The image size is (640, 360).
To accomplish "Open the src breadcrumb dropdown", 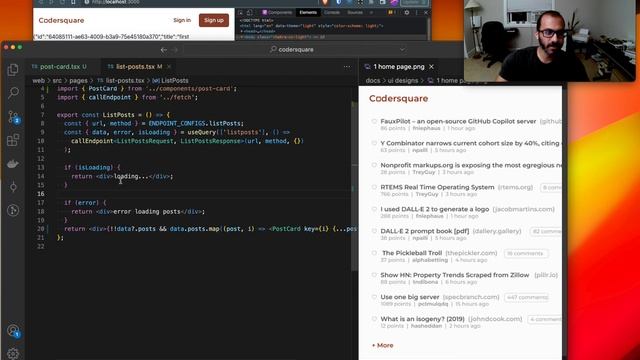I will click(57, 81).
